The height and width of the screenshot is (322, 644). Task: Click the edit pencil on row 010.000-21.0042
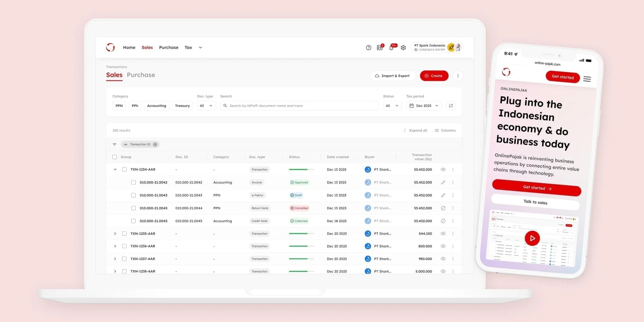(443, 182)
